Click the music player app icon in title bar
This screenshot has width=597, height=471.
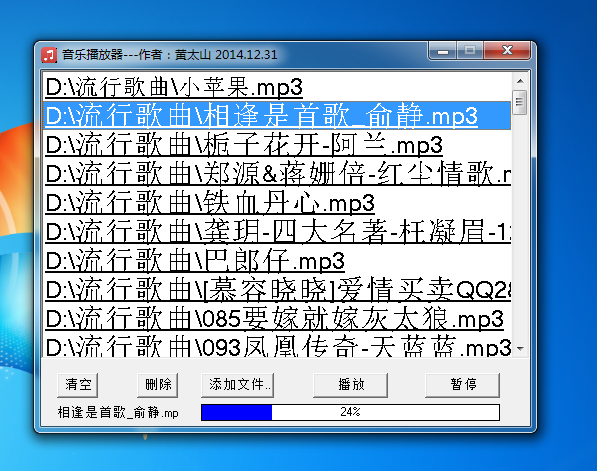click(x=49, y=55)
